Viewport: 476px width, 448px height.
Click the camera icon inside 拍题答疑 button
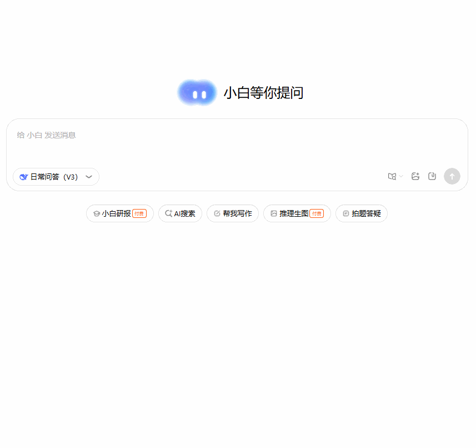(x=345, y=213)
